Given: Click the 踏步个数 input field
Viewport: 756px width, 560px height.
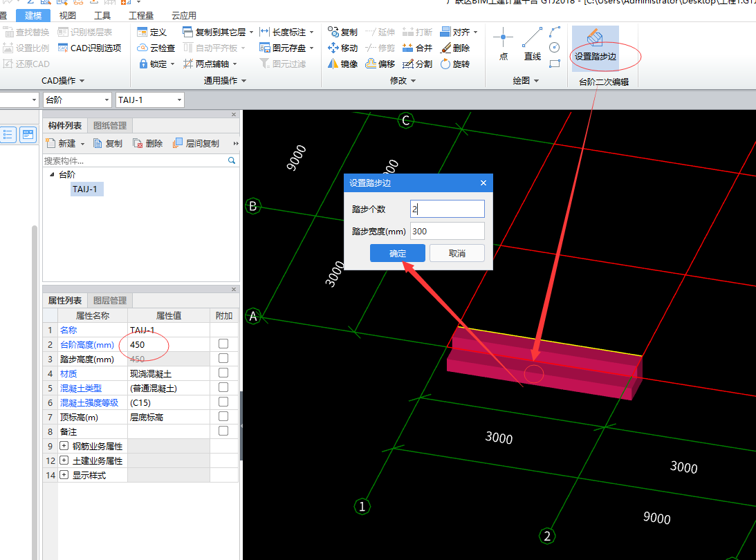Looking at the screenshot, I should [447, 209].
